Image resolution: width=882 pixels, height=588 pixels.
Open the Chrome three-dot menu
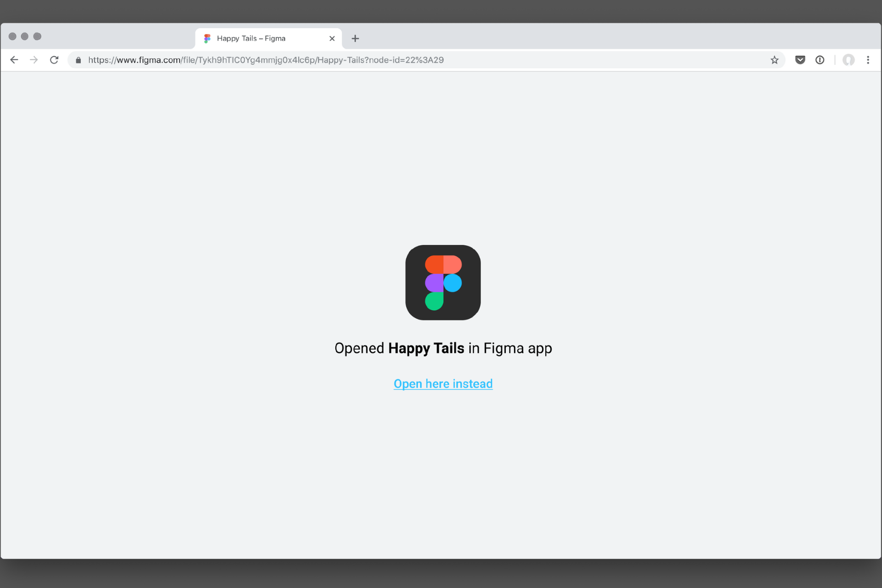click(868, 60)
